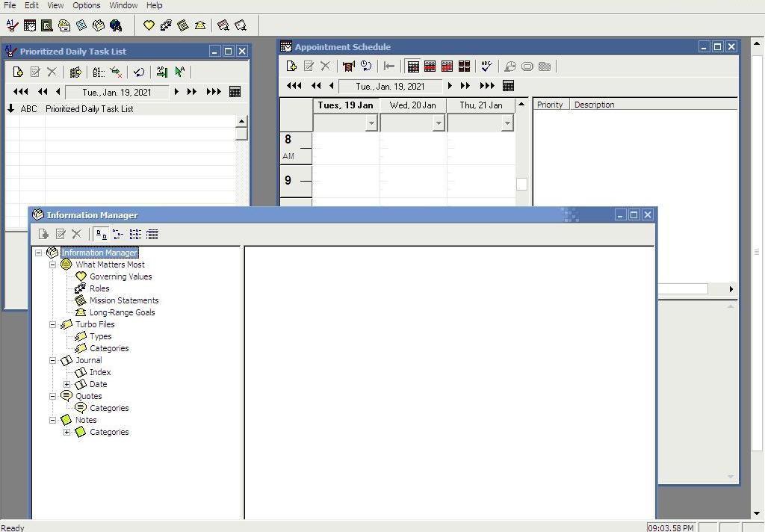Enable the multi-week view in Appointment Schedule

point(465,66)
